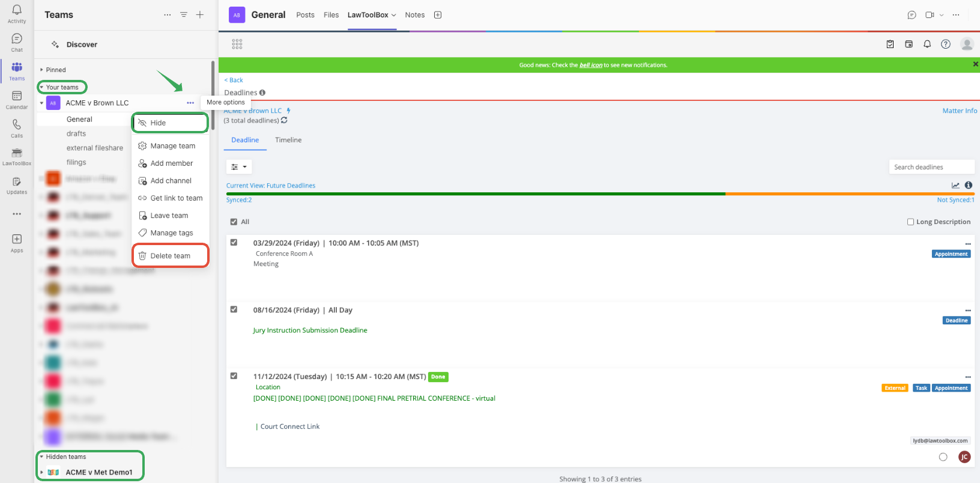The width and height of the screenshot is (980, 483).
Task: Open user profile avatar in LawToolBox
Action: 967,44
